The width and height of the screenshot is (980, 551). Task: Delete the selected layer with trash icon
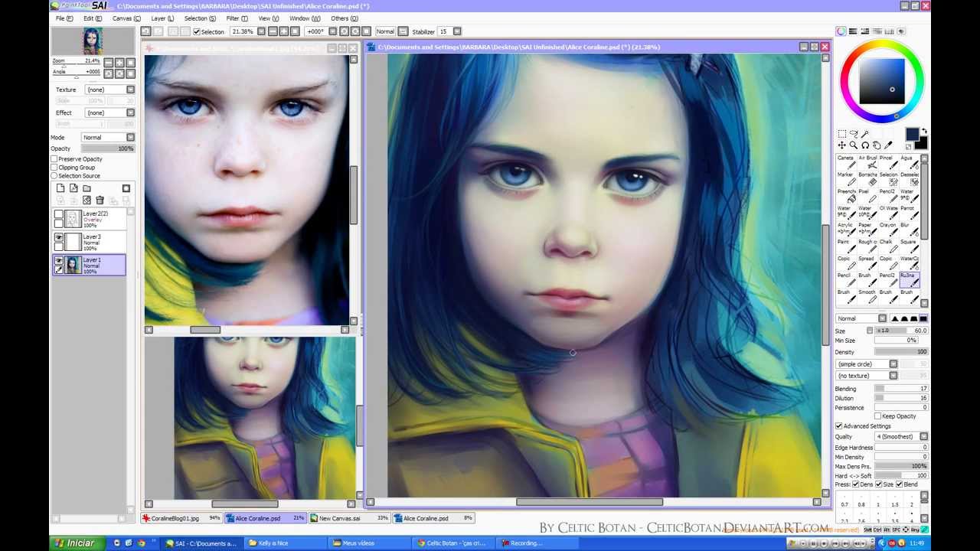(100, 201)
